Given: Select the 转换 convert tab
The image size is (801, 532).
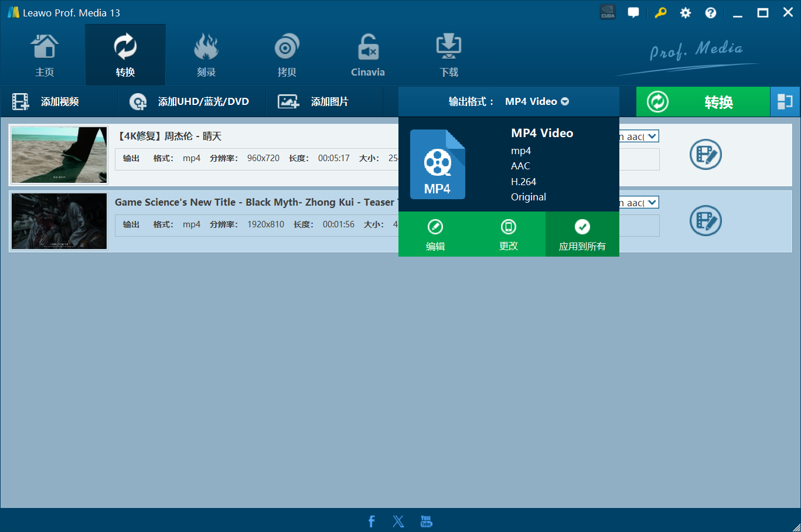Looking at the screenshot, I should click(125, 56).
